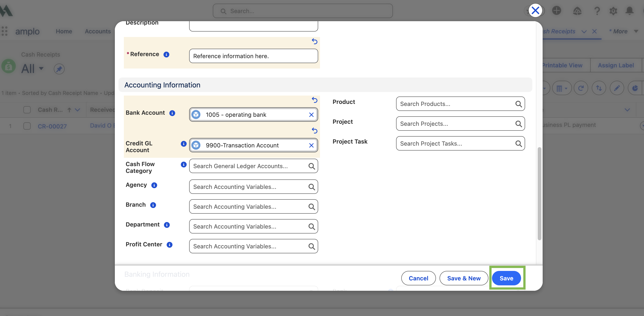Click the Save button

pos(506,278)
